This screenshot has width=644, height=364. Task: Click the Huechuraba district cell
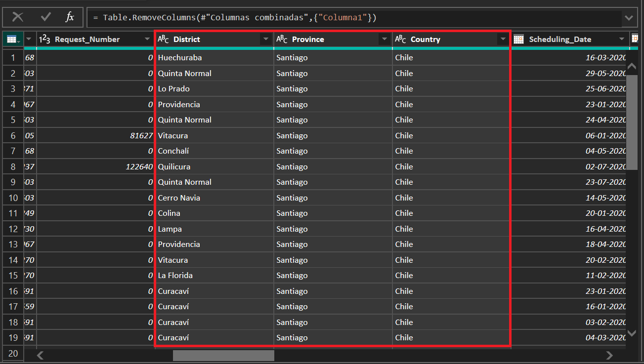[214, 58]
